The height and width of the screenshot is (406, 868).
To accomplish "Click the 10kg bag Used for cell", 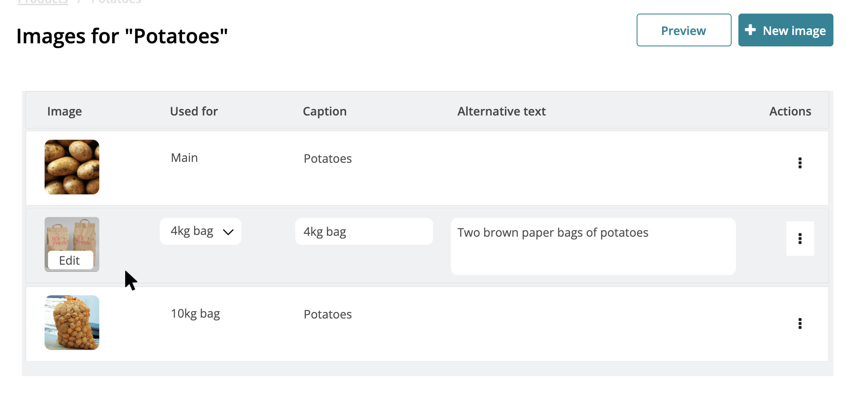I will pyautogui.click(x=195, y=314).
